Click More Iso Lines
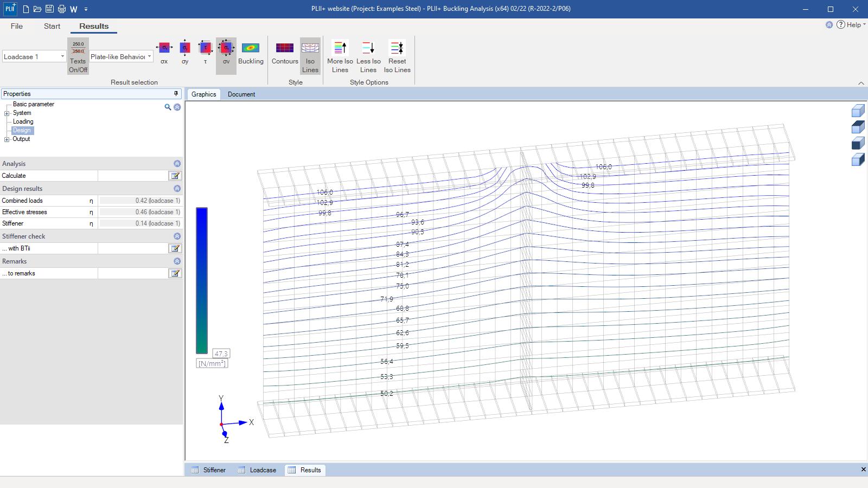The height and width of the screenshot is (488, 868). [340, 56]
